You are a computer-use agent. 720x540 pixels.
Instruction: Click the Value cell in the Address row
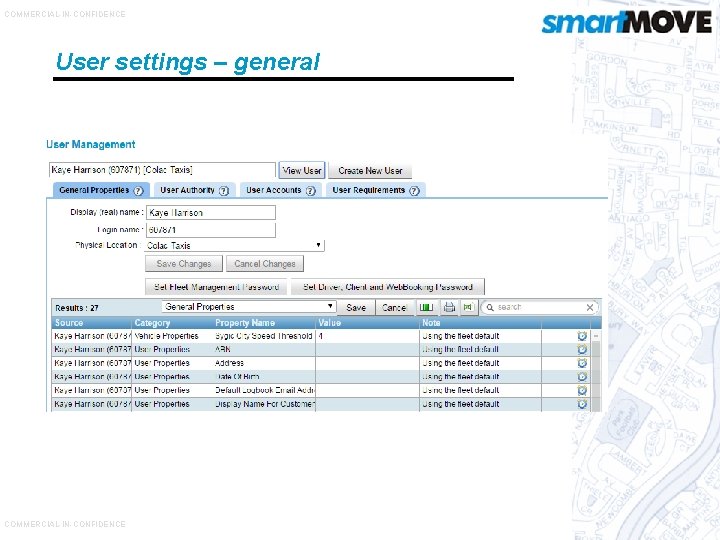pyautogui.click(x=367, y=363)
